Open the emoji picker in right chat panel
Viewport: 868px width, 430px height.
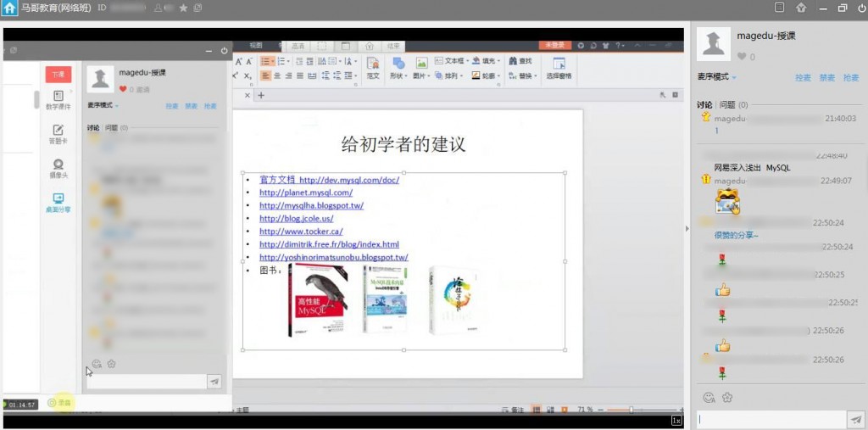pyautogui.click(x=709, y=397)
